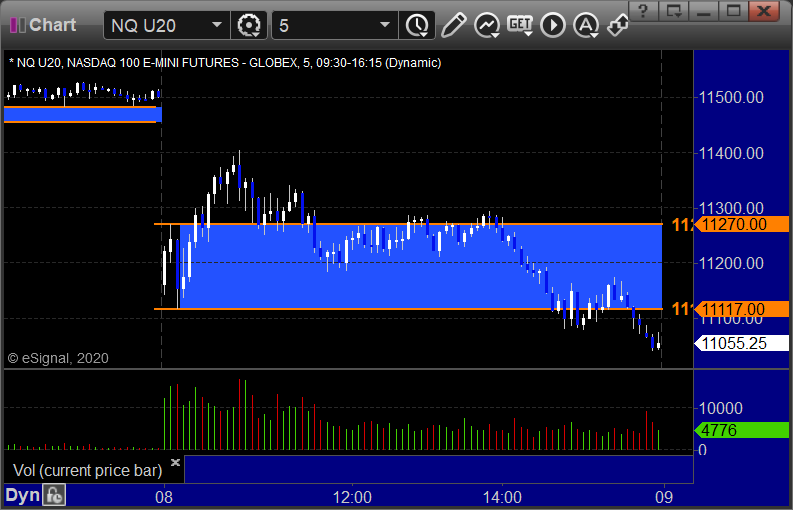The width and height of the screenshot is (793, 510).
Task: Open the GET advanced tools menu
Action: click(x=520, y=25)
